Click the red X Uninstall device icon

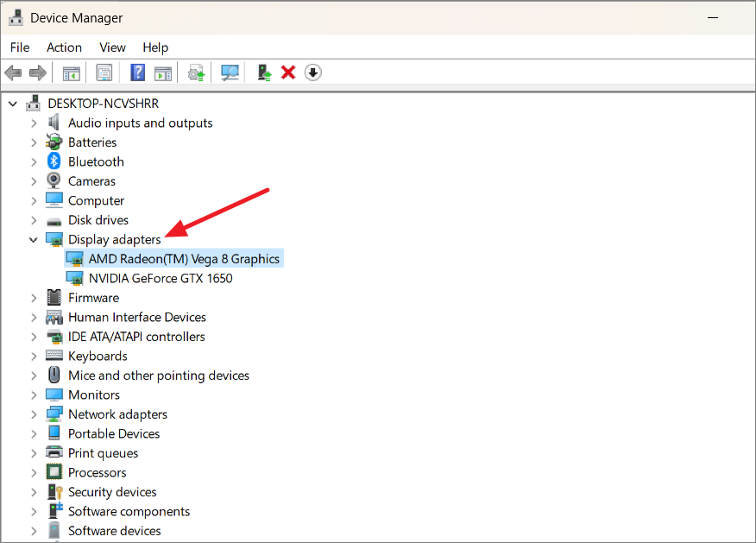[288, 73]
